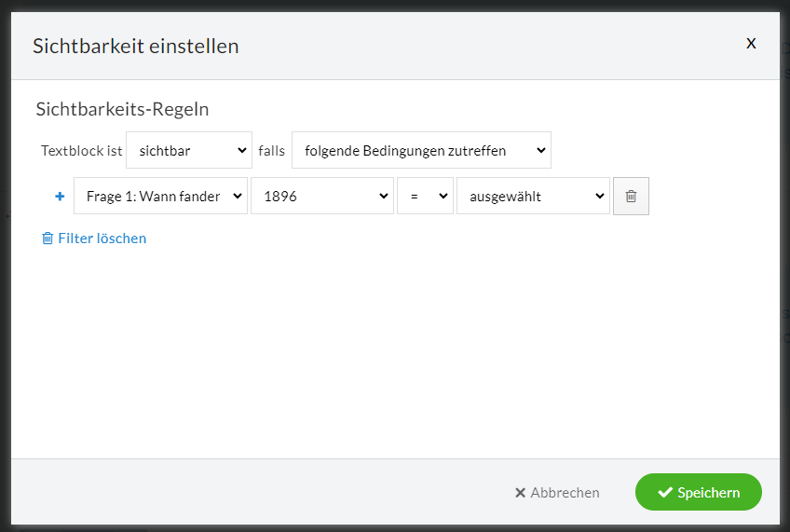Add a condition with the blue plus icon
Image resolution: width=790 pixels, height=532 pixels.
[x=60, y=196]
